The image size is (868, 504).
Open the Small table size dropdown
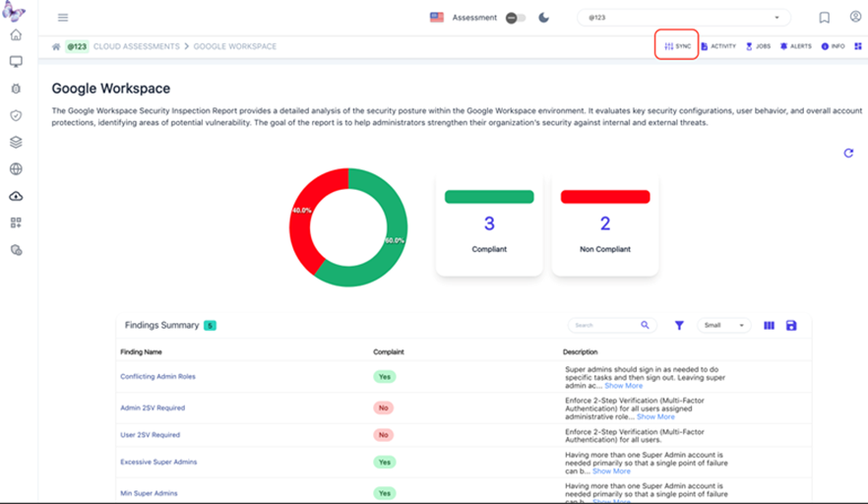(723, 325)
